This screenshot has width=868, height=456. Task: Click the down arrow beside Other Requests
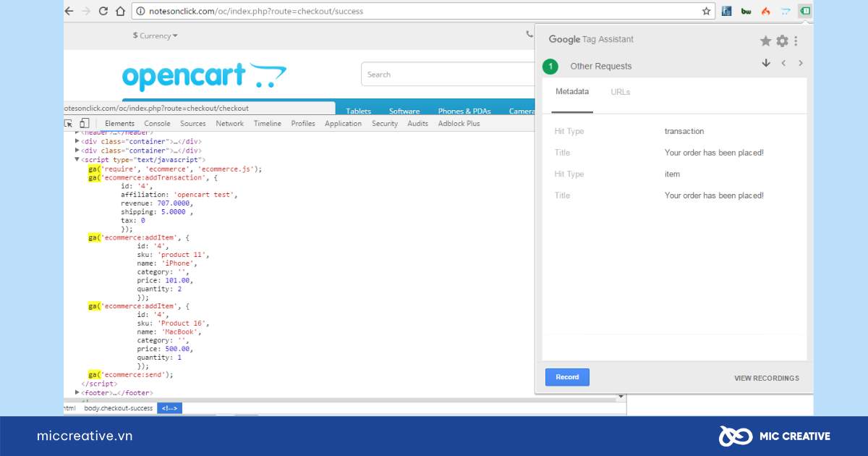[x=766, y=63]
